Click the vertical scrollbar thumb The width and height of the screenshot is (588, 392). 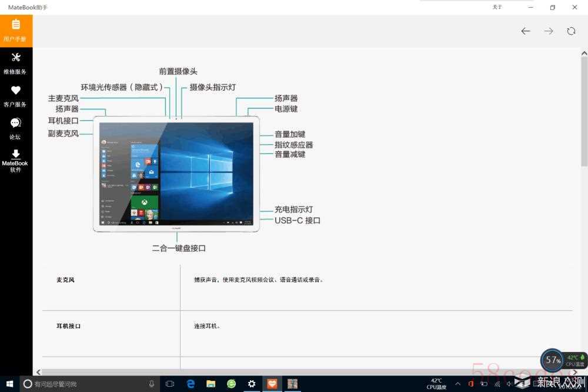584,111
